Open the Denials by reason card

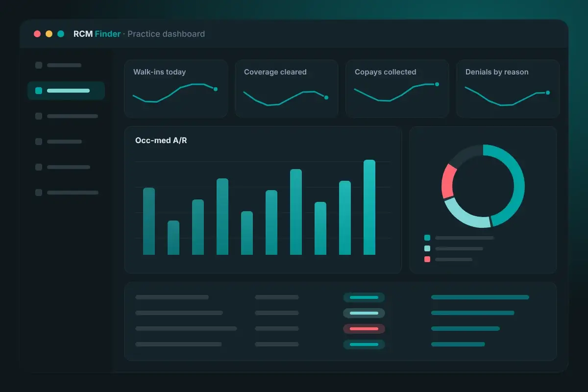[508, 89]
